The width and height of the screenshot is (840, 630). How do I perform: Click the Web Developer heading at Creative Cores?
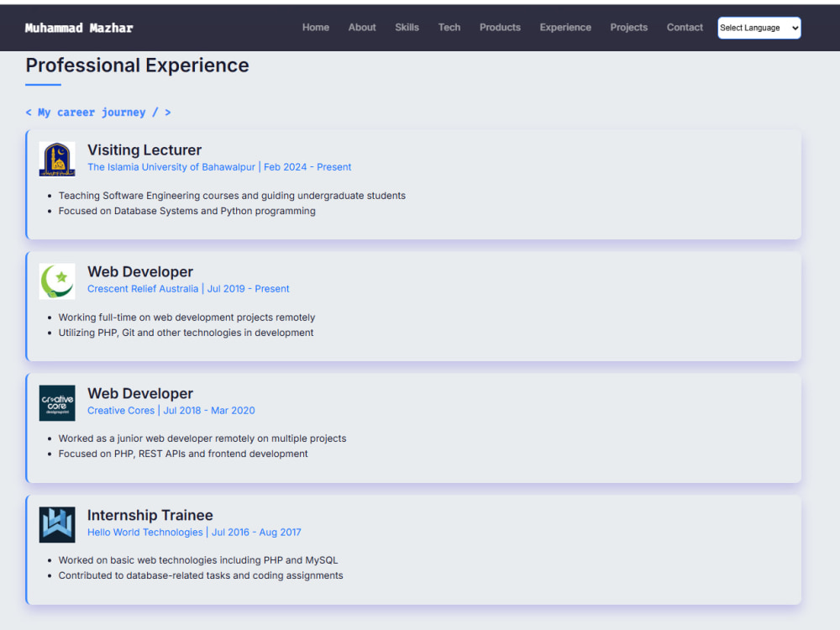(x=140, y=393)
